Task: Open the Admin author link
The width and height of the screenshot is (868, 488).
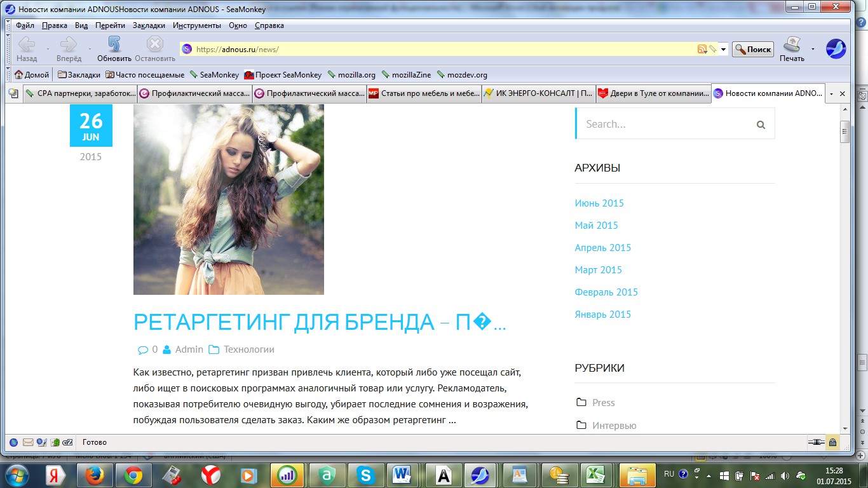Action: click(189, 349)
